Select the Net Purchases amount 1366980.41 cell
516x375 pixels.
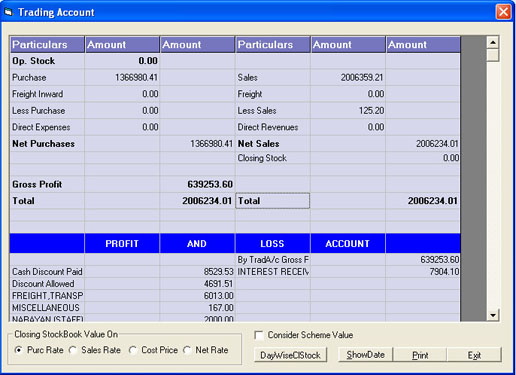point(197,144)
